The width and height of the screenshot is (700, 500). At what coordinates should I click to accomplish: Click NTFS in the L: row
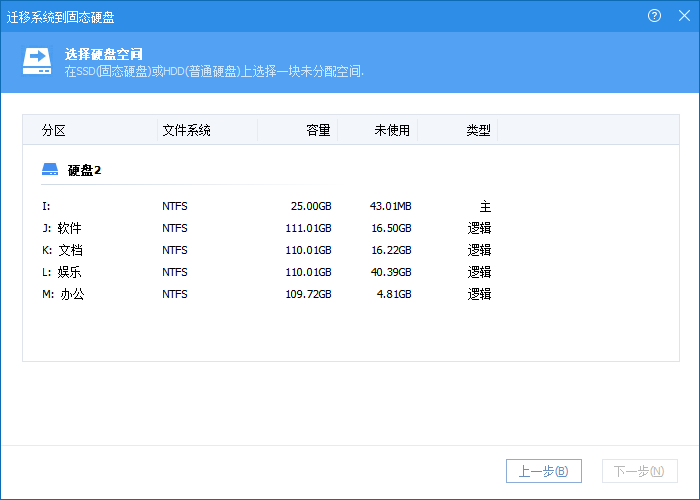click(175, 272)
